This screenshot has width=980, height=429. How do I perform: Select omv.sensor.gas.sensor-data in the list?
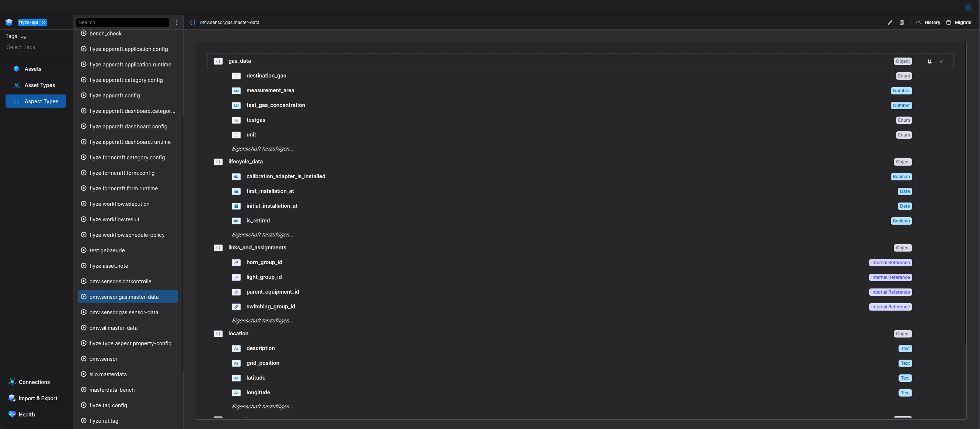tap(123, 312)
